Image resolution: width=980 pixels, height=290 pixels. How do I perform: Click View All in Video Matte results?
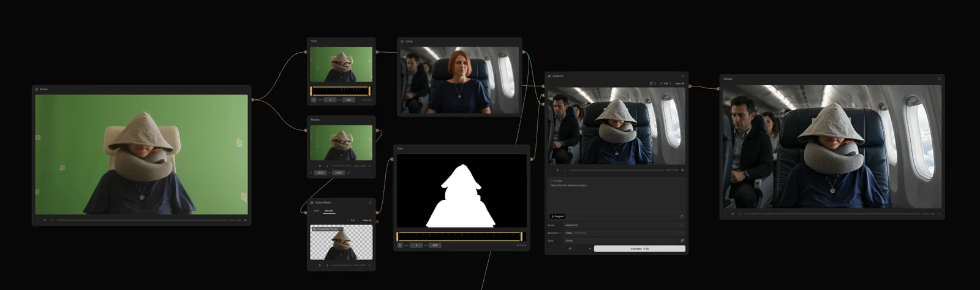click(x=367, y=220)
